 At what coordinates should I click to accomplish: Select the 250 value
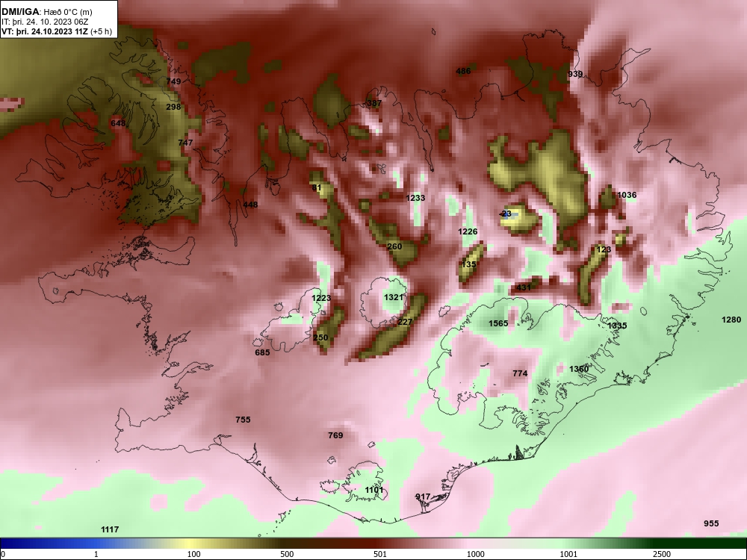pyautogui.click(x=320, y=337)
